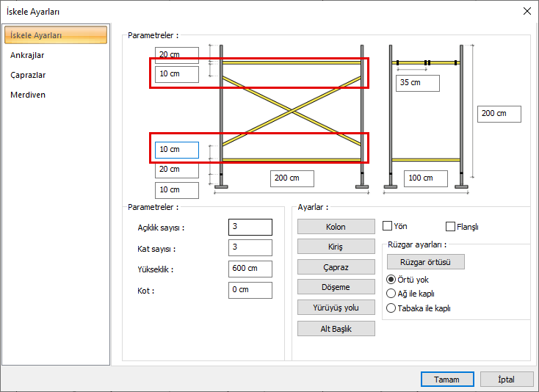Select the Örtü yok radio option
This screenshot has width=539, height=392.
pos(391,280)
